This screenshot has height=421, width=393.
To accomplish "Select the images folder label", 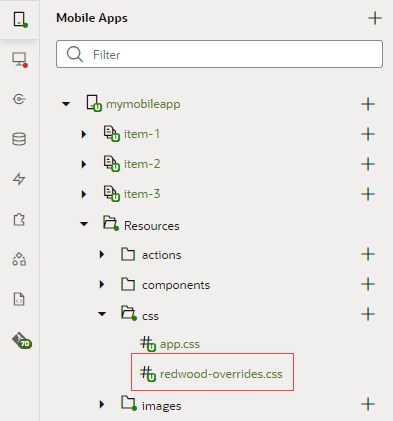I will coord(162,406).
